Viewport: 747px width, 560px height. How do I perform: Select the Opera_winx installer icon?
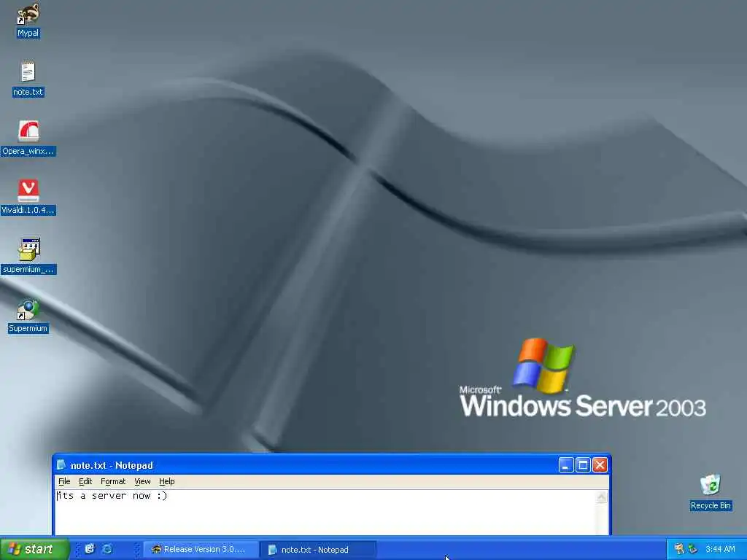pyautogui.click(x=28, y=138)
